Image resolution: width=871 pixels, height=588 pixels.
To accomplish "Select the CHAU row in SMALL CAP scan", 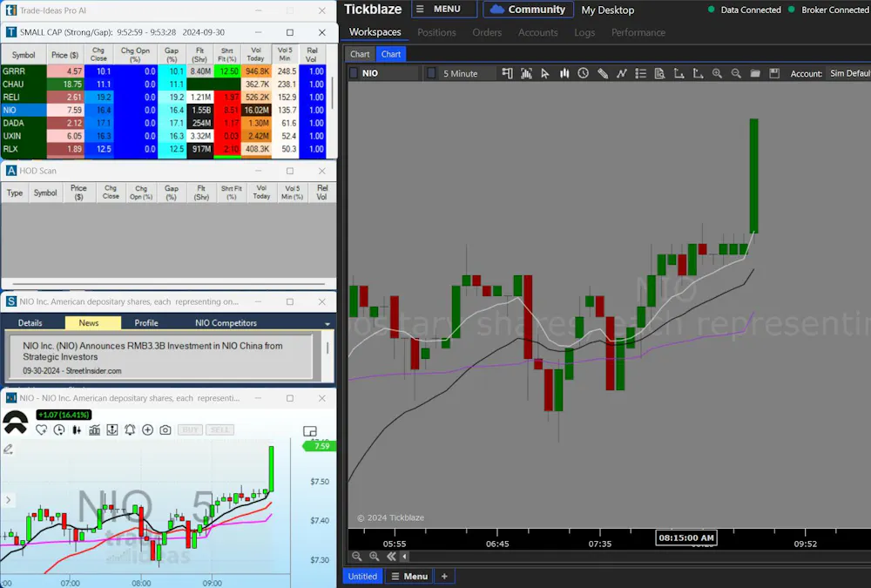I will [x=164, y=84].
